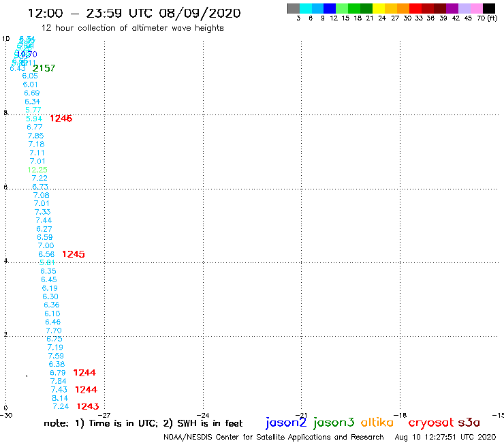Viewport: 504px width, 443px height.
Task: Select the red time label 1245
Action: [74, 254]
